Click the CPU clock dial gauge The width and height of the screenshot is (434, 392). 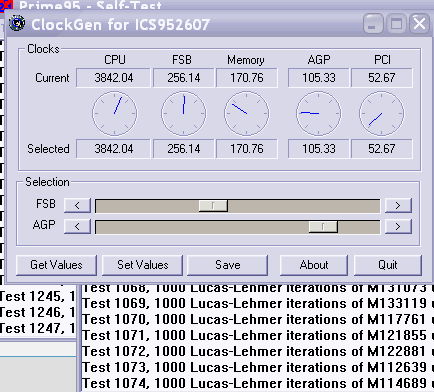click(115, 114)
